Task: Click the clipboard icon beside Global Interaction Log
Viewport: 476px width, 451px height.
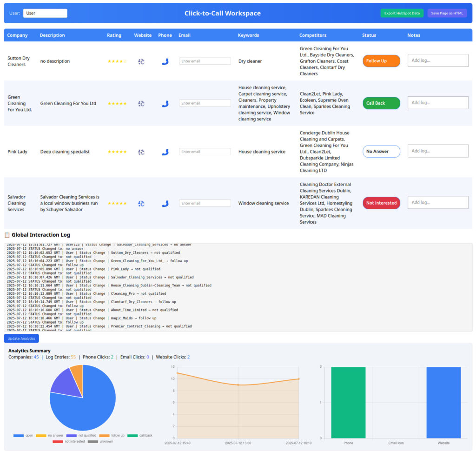Action: click(x=7, y=235)
